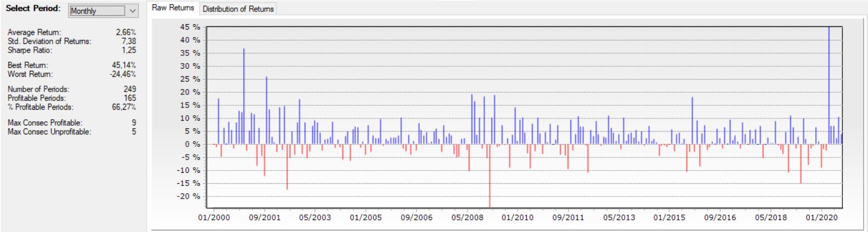
Task: Click the Worst Return value -24,46%
Action: click(x=123, y=74)
